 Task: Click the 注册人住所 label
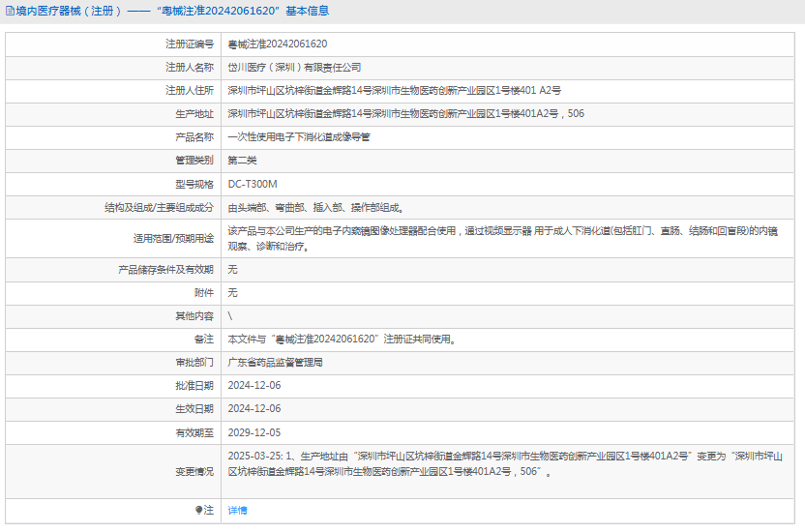(190, 90)
